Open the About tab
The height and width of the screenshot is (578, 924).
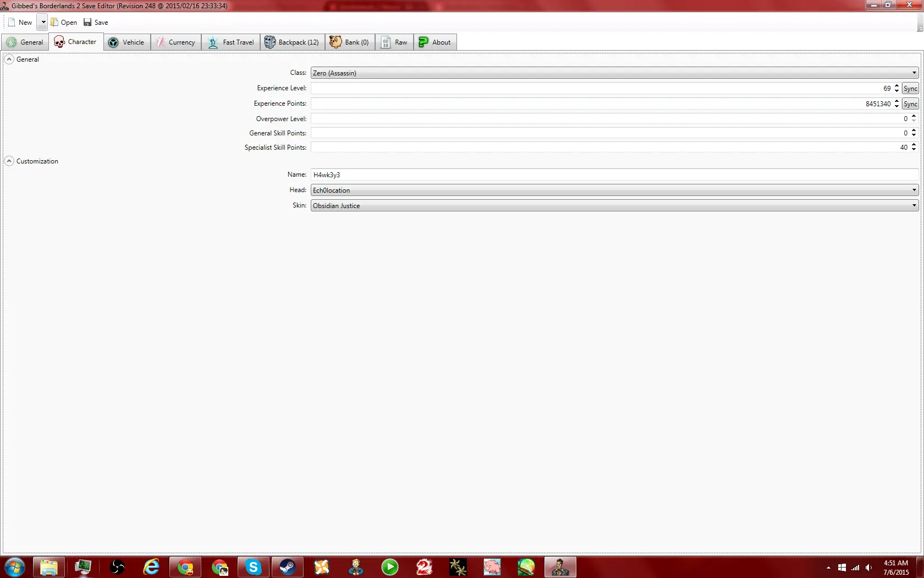[x=435, y=42]
